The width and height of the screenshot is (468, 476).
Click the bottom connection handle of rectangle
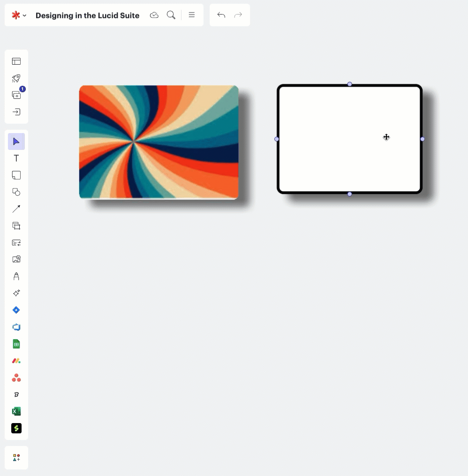point(349,194)
